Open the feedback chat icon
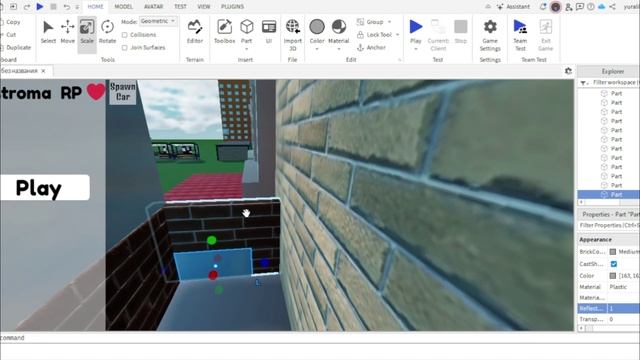This screenshot has width=640, height=360. (x=580, y=7)
